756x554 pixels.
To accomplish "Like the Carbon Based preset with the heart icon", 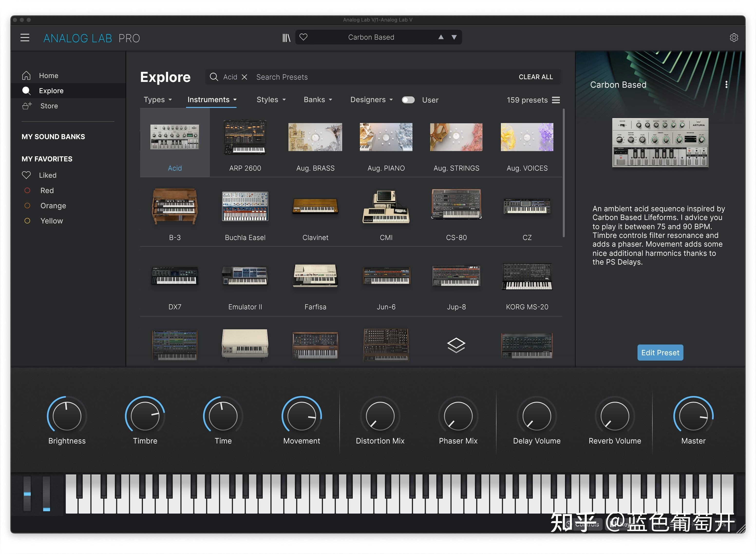I will click(x=303, y=37).
